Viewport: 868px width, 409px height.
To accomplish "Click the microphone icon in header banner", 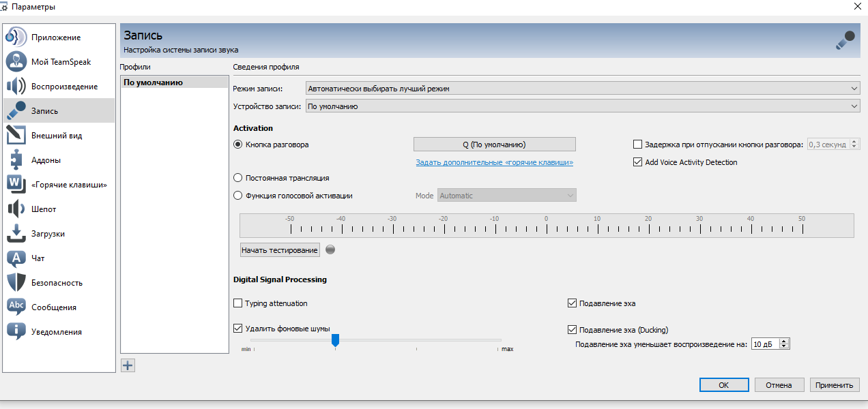I will pyautogui.click(x=845, y=40).
